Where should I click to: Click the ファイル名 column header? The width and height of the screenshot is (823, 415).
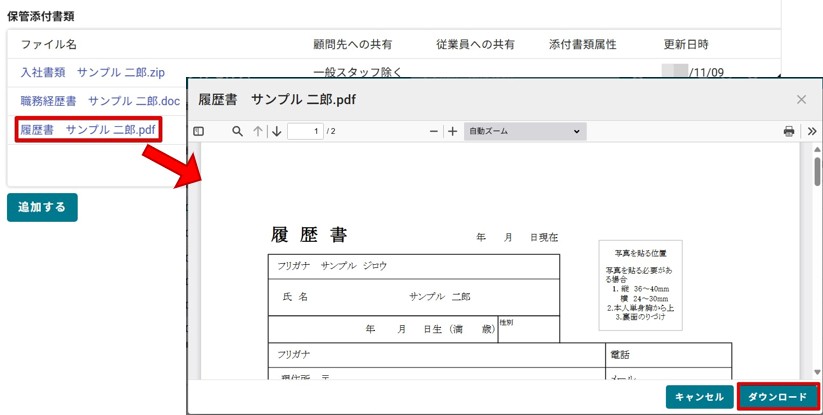(49, 45)
